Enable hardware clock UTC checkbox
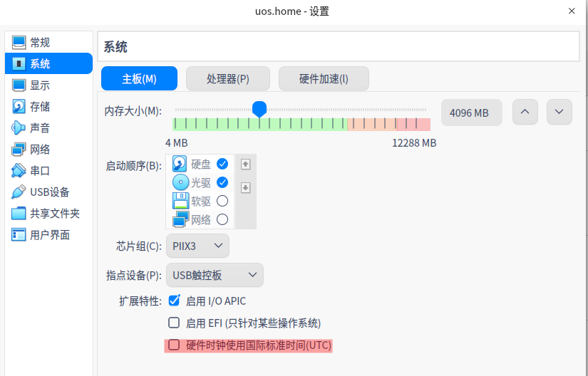 174,345
